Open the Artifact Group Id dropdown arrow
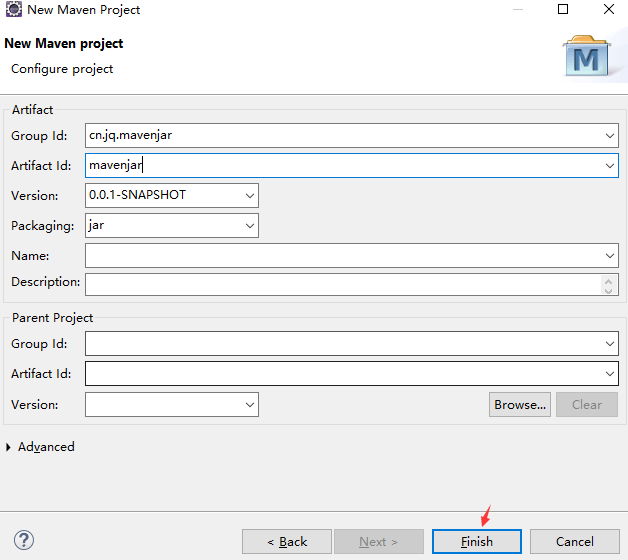The height and width of the screenshot is (560, 628). coord(610,136)
